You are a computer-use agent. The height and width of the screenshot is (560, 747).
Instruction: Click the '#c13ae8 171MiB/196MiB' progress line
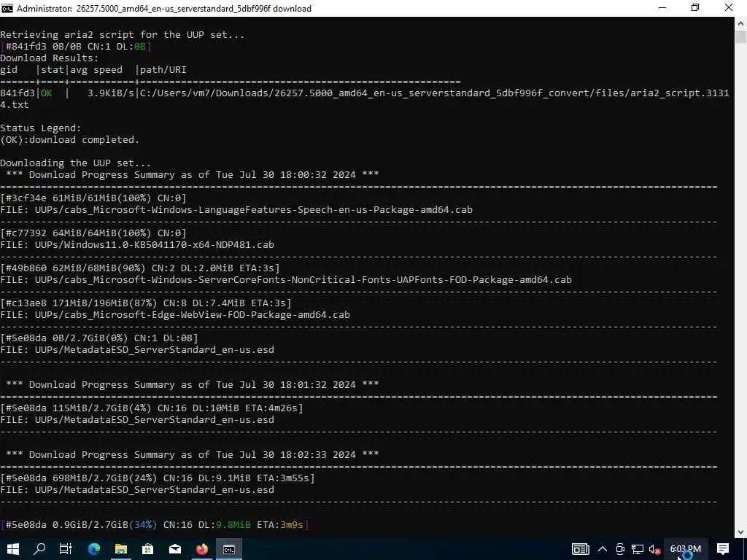tap(146, 303)
